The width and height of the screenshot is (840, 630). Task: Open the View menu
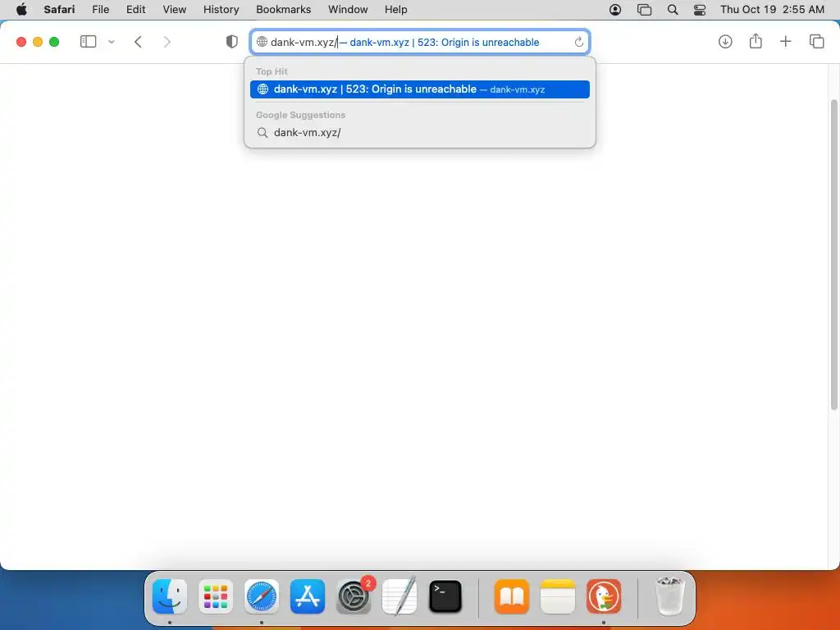175,10
